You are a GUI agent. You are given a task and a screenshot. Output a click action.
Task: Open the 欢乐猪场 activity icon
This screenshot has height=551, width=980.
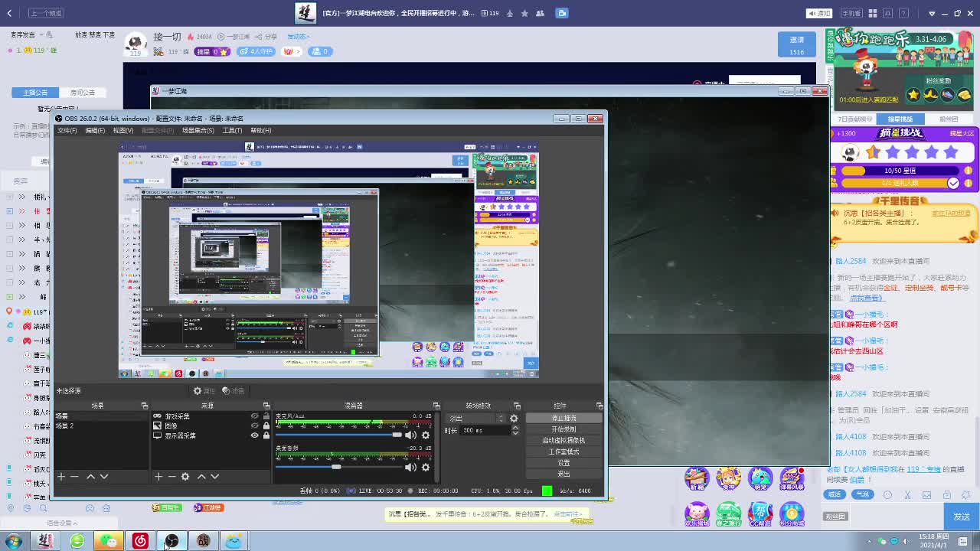[696, 514]
